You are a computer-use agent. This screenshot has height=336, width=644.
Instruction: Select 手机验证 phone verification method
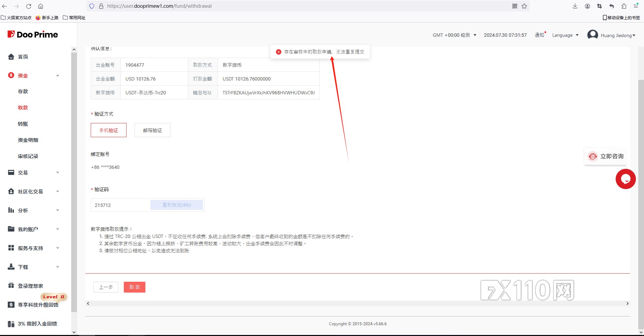(x=109, y=130)
